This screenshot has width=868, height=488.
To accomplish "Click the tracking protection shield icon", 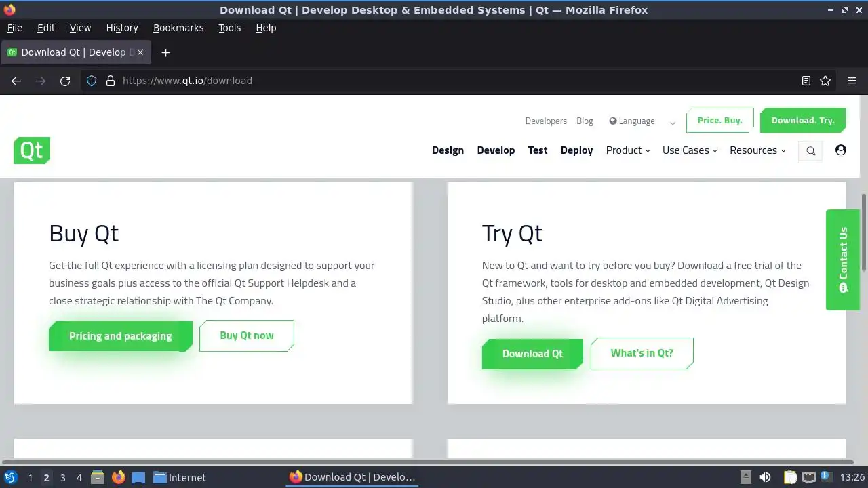I will 92,81.
